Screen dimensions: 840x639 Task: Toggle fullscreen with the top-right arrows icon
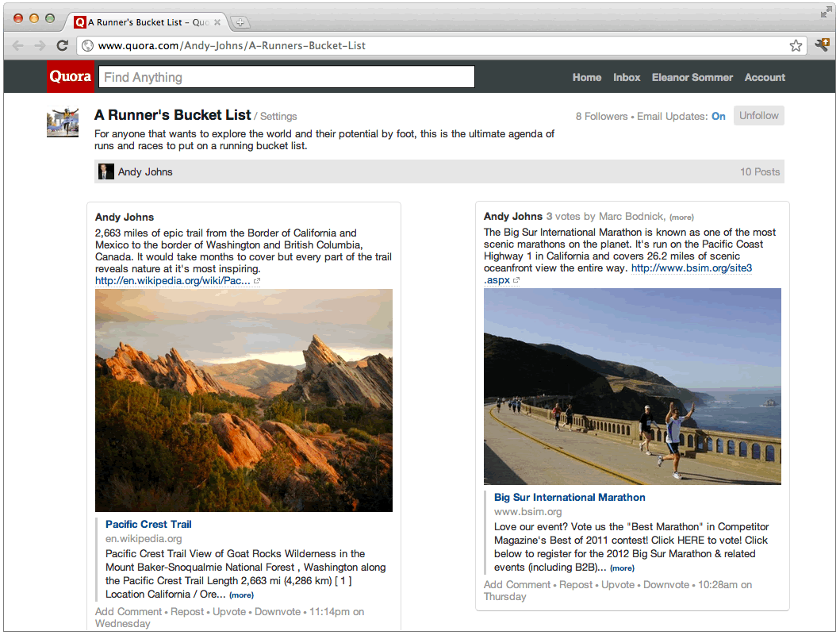826,13
